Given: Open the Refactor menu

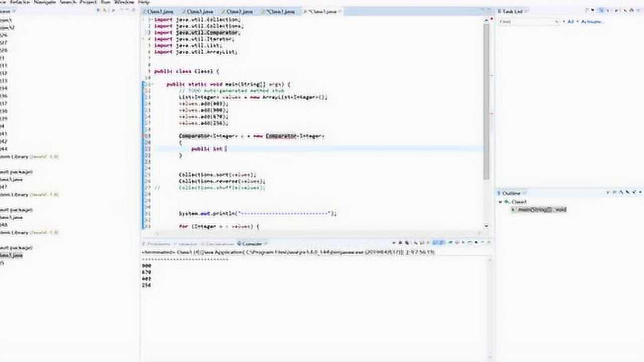Looking at the screenshot, I should pyautogui.click(x=20, y=3).
